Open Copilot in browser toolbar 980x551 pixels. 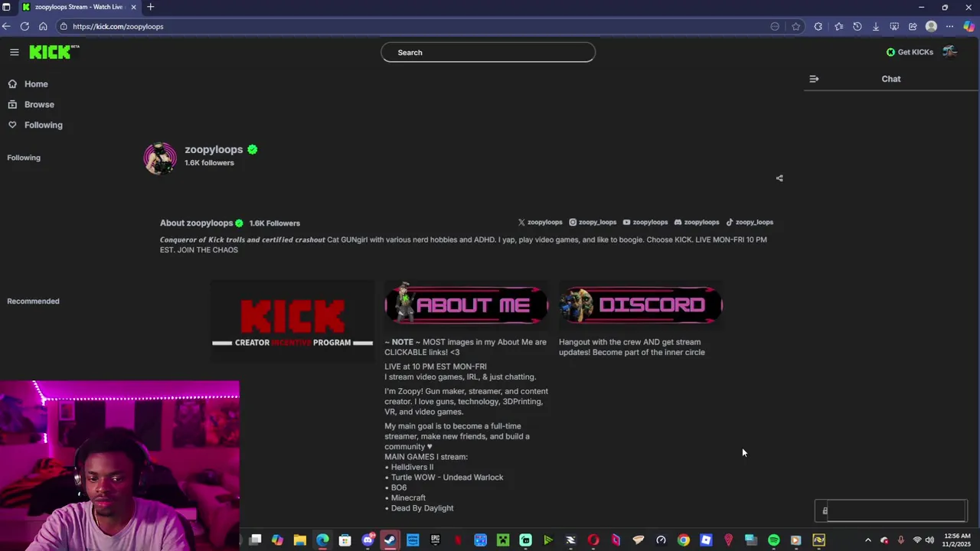pyautogui.click(x=969, y=26)
